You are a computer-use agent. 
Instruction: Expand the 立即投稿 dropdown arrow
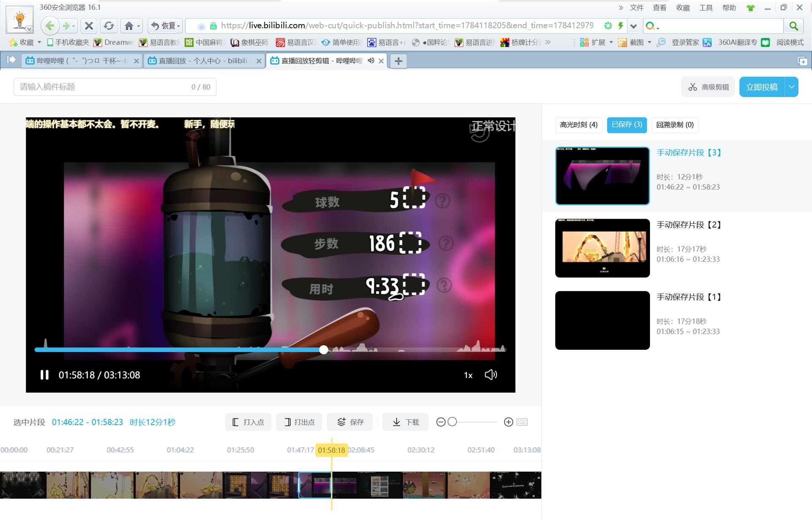792,87
